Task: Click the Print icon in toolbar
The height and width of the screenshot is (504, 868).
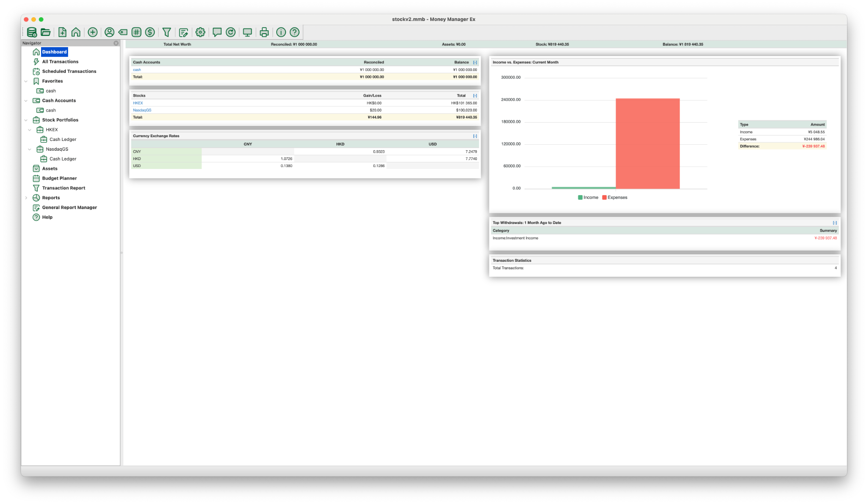Action: (264, 32)
